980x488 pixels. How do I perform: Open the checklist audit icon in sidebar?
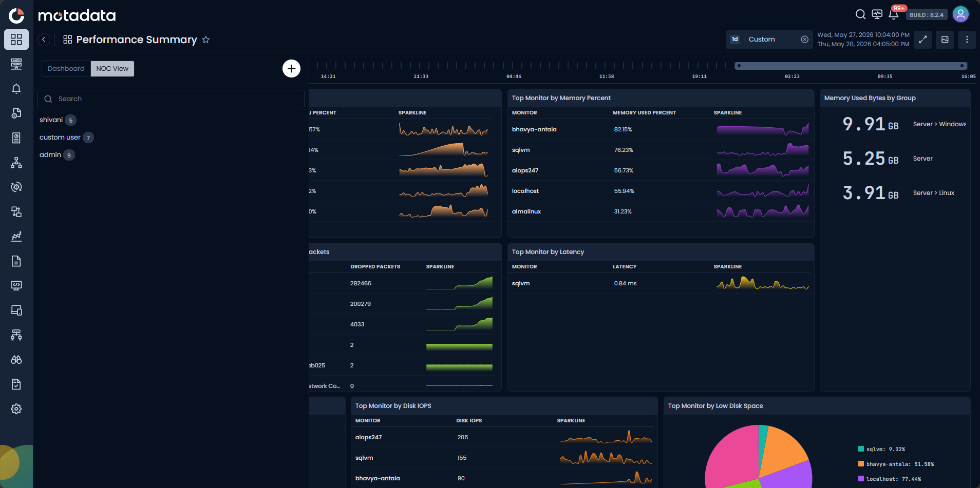tap(16, 384)
